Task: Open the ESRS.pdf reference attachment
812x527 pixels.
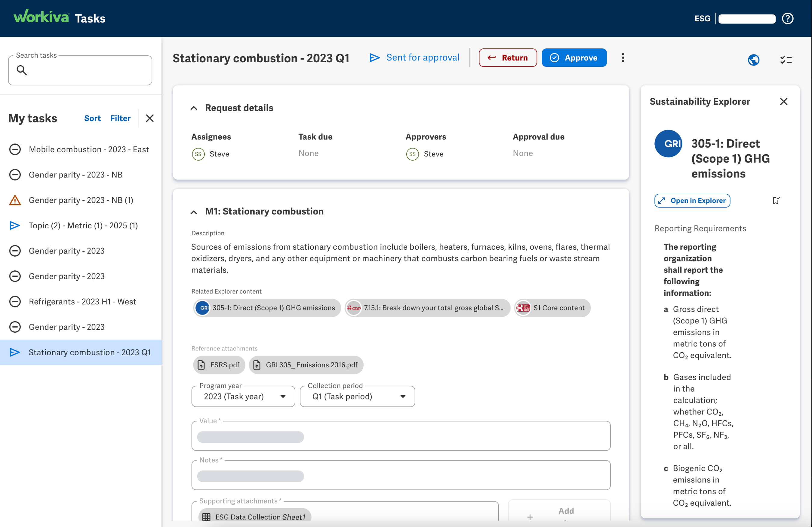Action: 219,365
